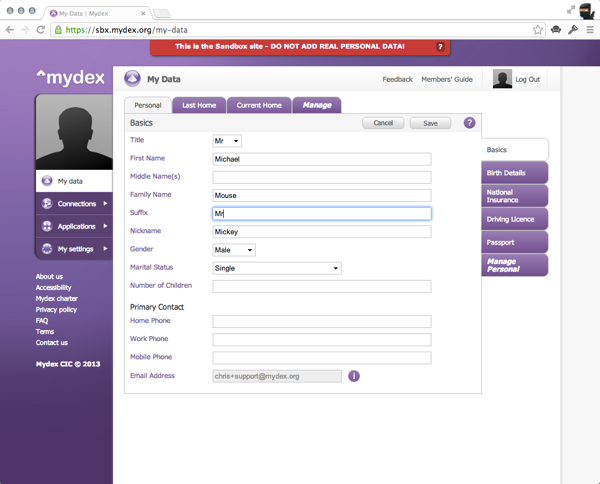
Task: Click the email address info icon
Action: (x=354, y=376)
